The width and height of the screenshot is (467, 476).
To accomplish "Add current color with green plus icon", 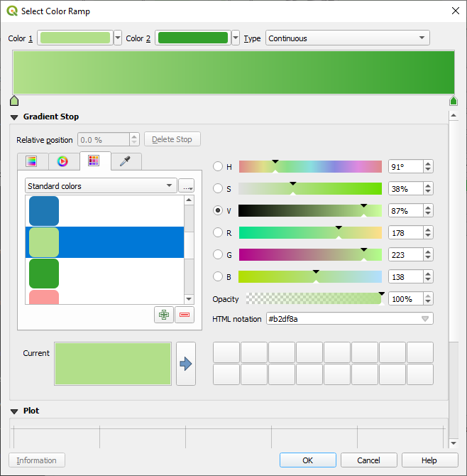I will (x=164, y=315).
